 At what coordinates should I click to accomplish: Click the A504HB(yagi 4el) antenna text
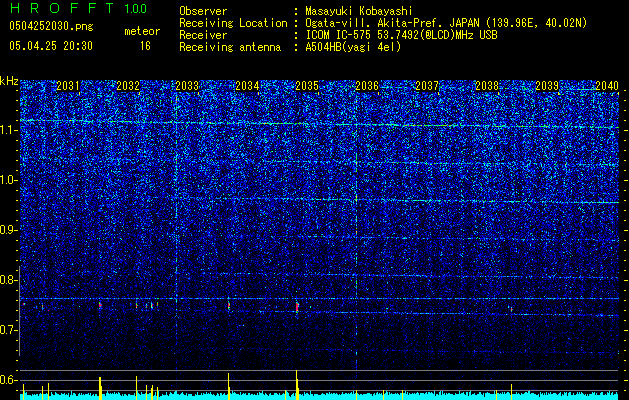(353, 47)
